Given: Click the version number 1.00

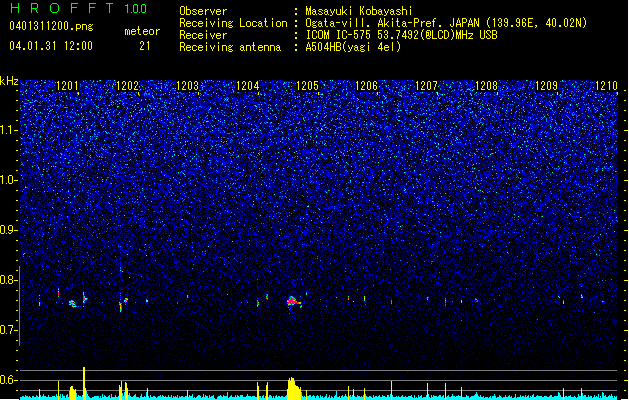Looking at the screenshot, I should click(135, 9).
